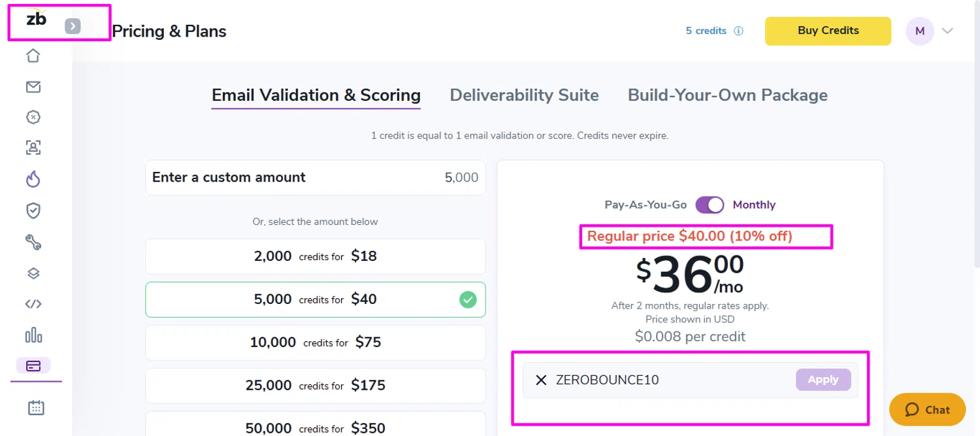Open the M user avatar

point(920,31)
